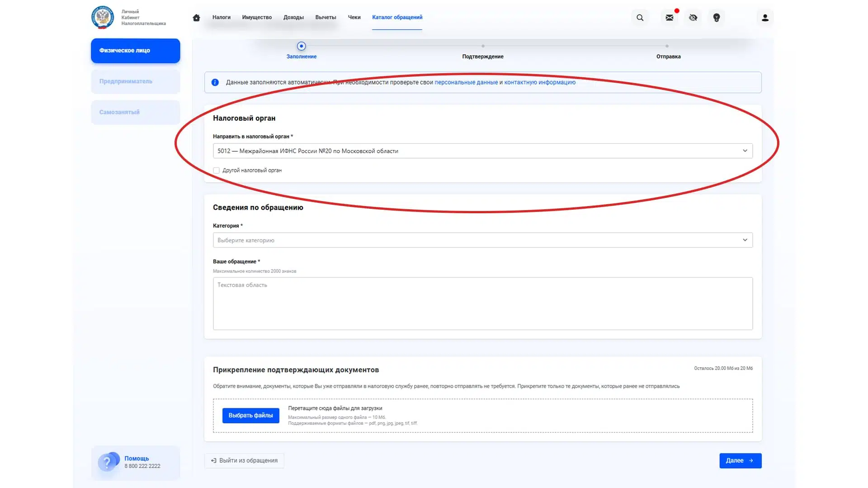The image size is (868, 488).
Task: Click the Выбрать файлы button
Action: pyautogui.click(x=250, y=415)
